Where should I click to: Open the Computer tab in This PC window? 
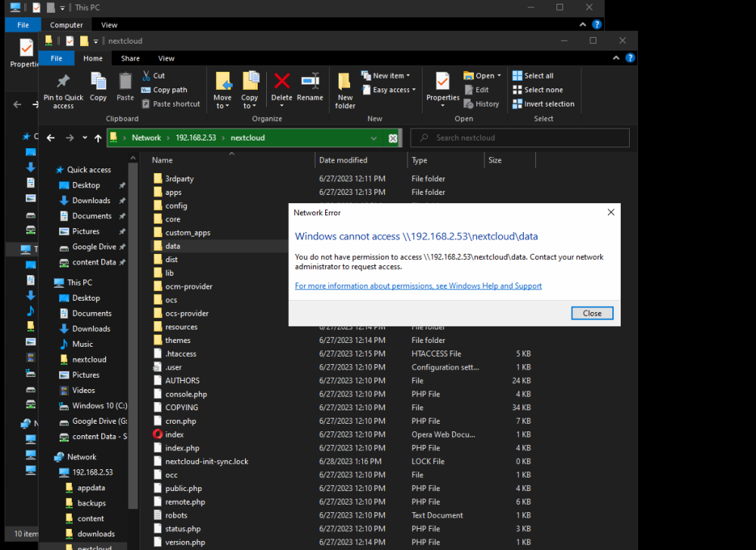click(x=67, y=25)
